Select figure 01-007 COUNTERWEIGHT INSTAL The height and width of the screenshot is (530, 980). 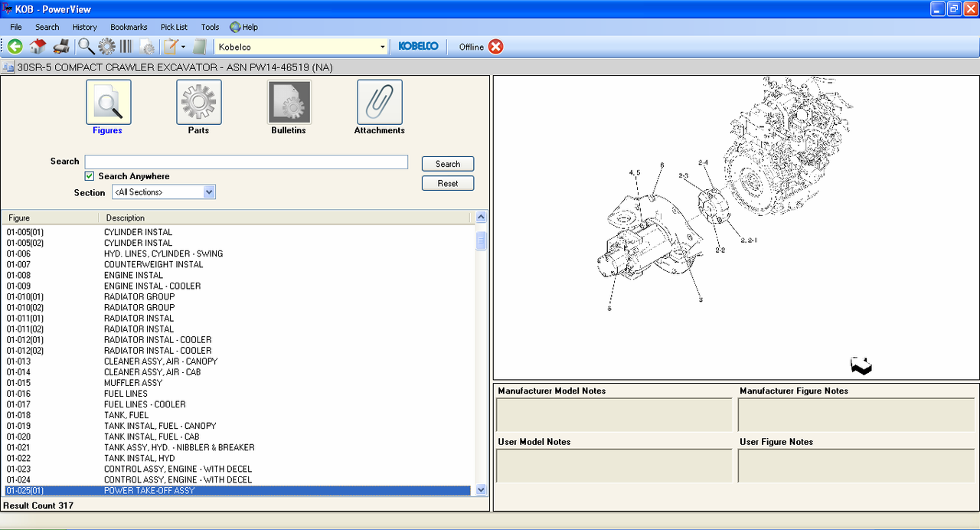tap(238, 264)
